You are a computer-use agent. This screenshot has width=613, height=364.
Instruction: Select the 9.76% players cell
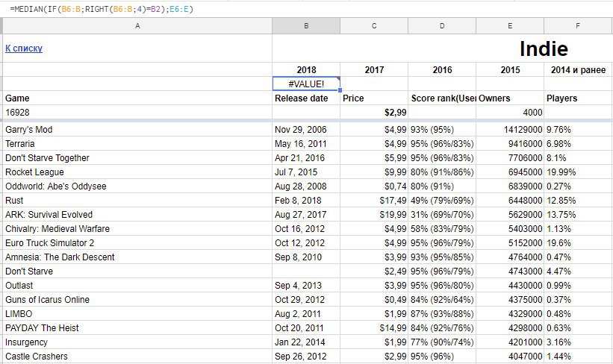[578, 129]
